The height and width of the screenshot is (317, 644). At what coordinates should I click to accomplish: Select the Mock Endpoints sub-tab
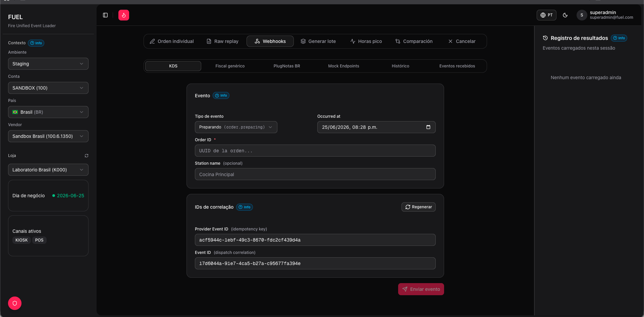pos(343,66)
